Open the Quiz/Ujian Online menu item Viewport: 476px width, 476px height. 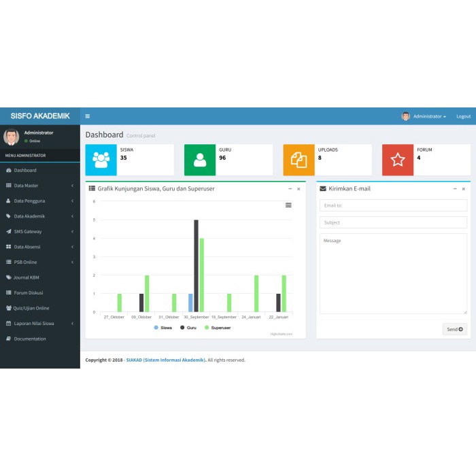tap(40, 308)
